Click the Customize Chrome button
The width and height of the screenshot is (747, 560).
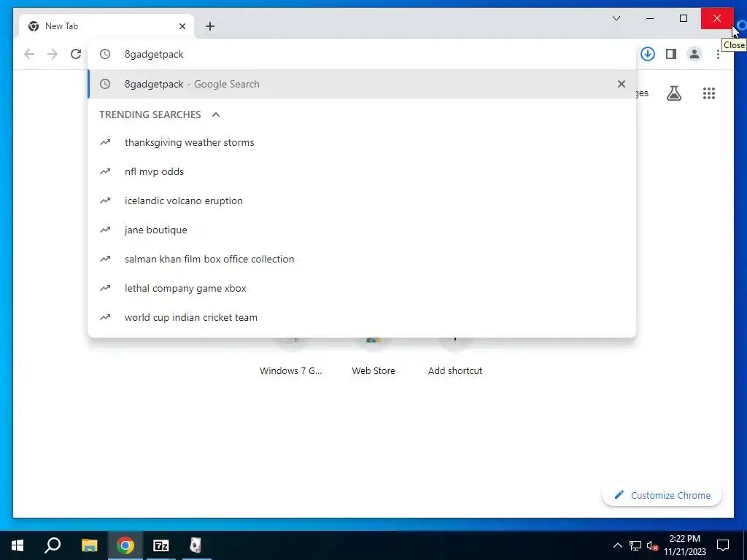click(x=662, y=495)
